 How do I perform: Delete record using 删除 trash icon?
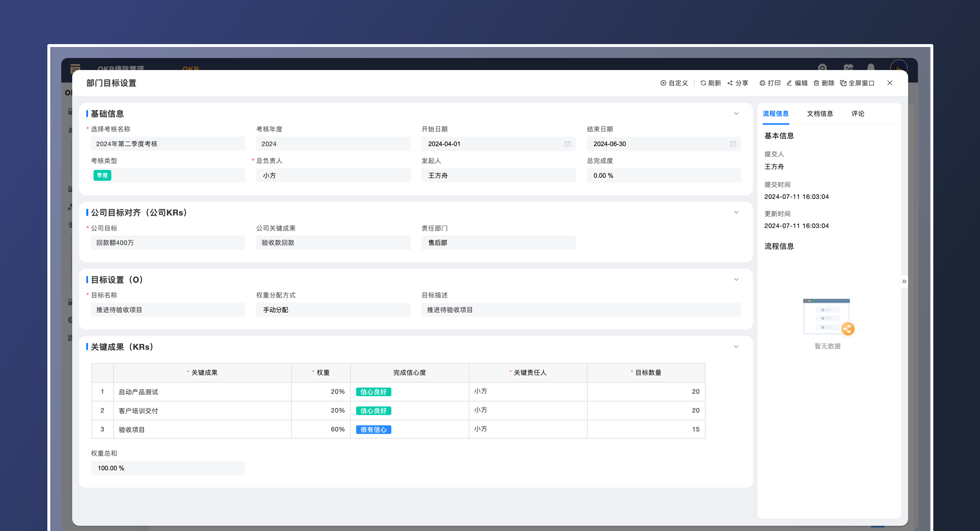(x=816, y=83)
